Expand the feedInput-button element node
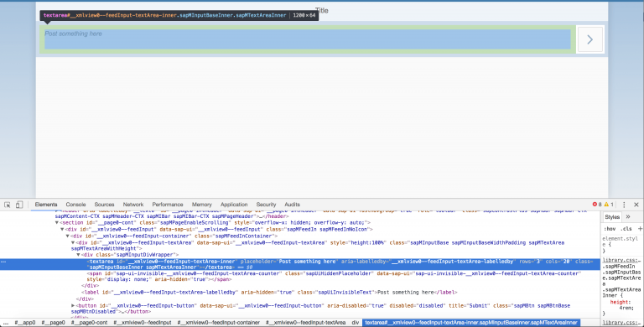This screenshot has height=327, width=644. [x=73, y=306]
